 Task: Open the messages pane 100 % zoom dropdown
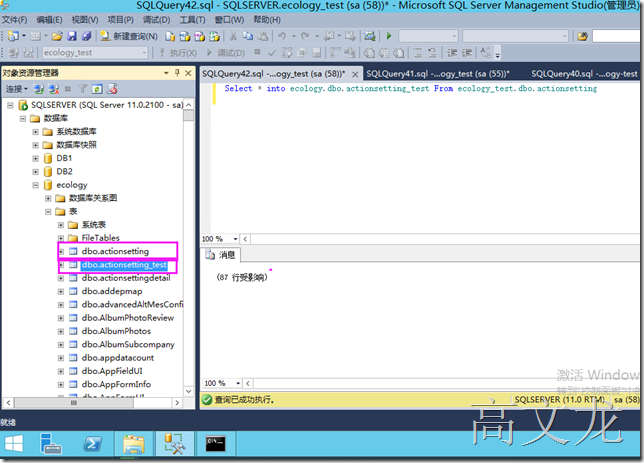click(x=238, y=383)
